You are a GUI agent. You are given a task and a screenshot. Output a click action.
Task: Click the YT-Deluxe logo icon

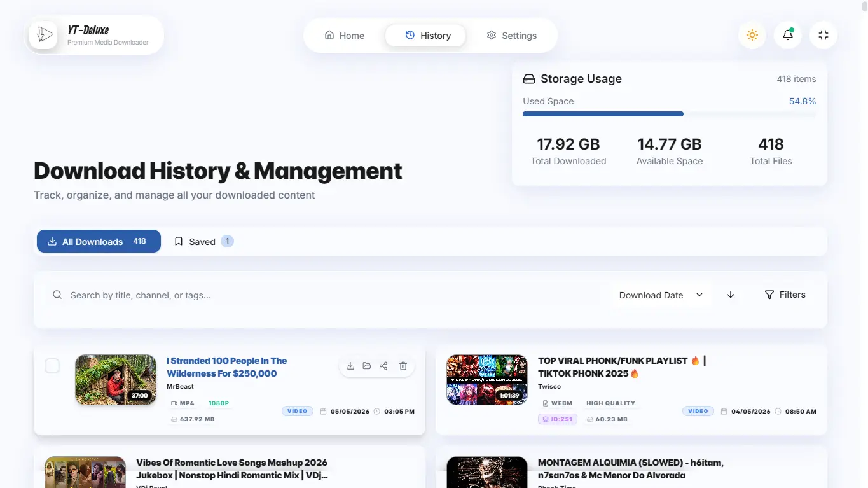pos(43,35)
